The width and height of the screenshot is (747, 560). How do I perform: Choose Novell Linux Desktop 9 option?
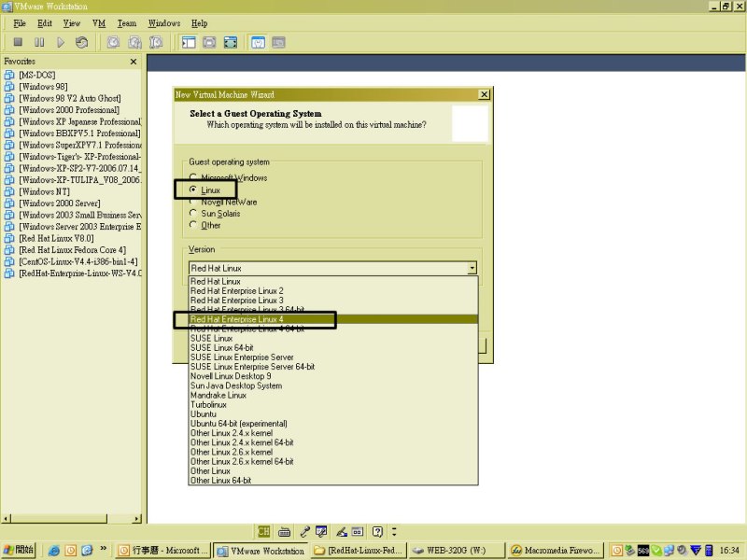coord(333,376)
